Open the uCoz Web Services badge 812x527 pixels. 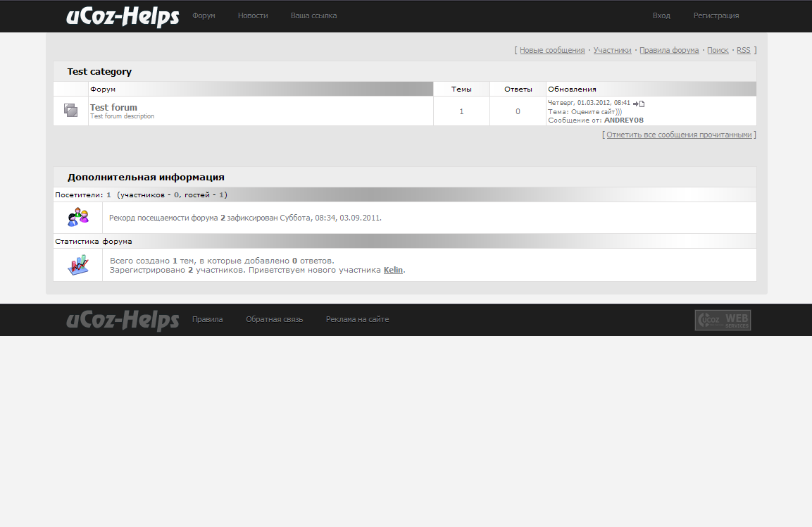723,320
